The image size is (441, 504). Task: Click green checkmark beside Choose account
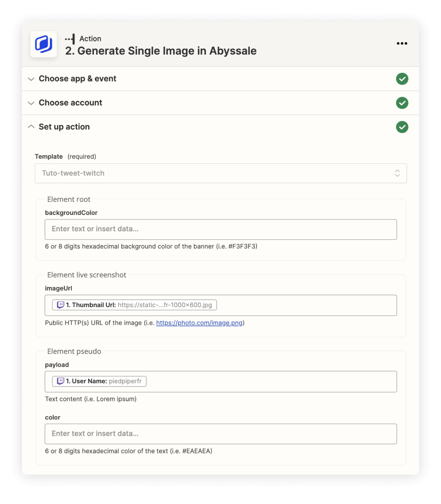coord(402,103)
